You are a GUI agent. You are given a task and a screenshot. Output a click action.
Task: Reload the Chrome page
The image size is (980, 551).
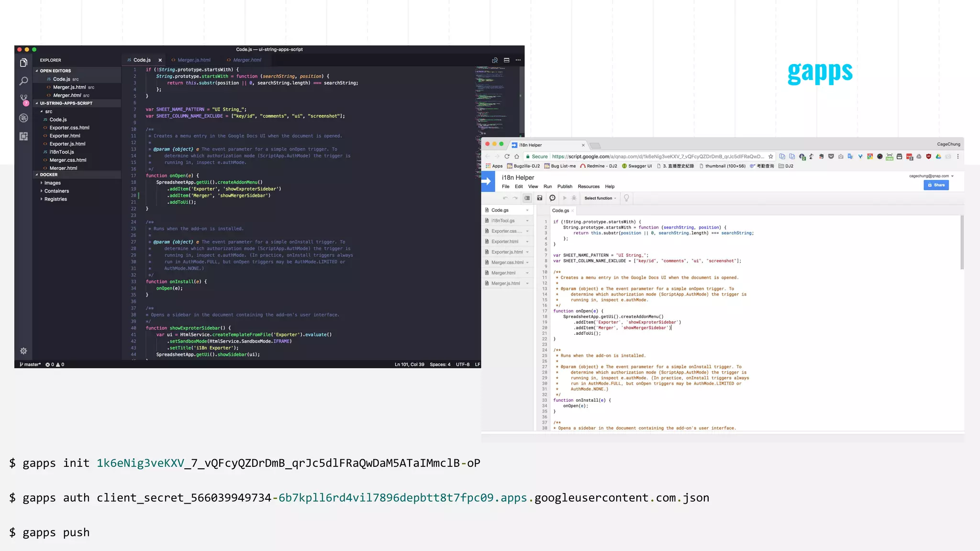(x=507, y=156)
